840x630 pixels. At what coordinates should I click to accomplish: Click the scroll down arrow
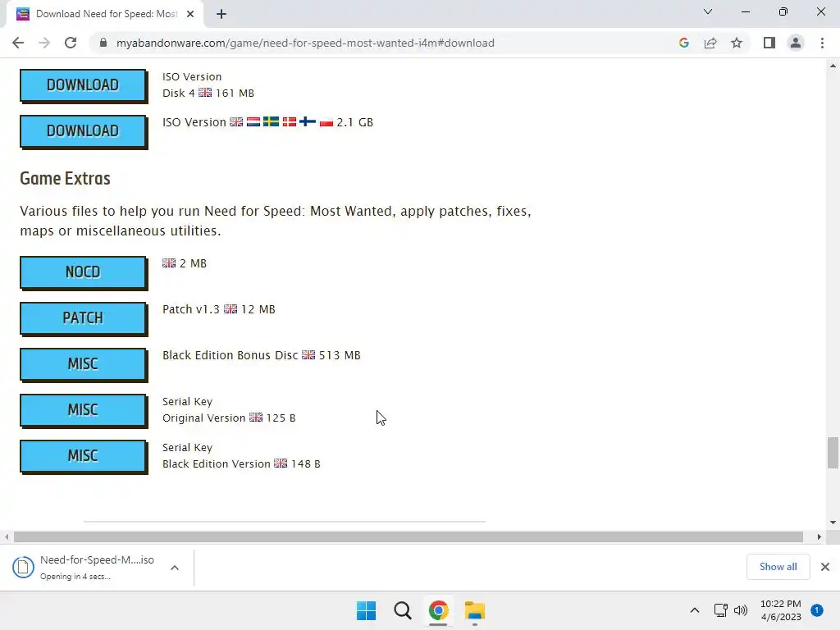[x=833, y=523]
